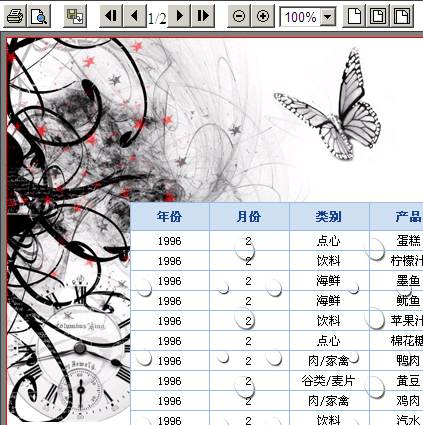Viewport: 423px width, 425px height.
Task: Click 肉/家禽 in the 鸡肉 row
Action: (x=329, y=400)
